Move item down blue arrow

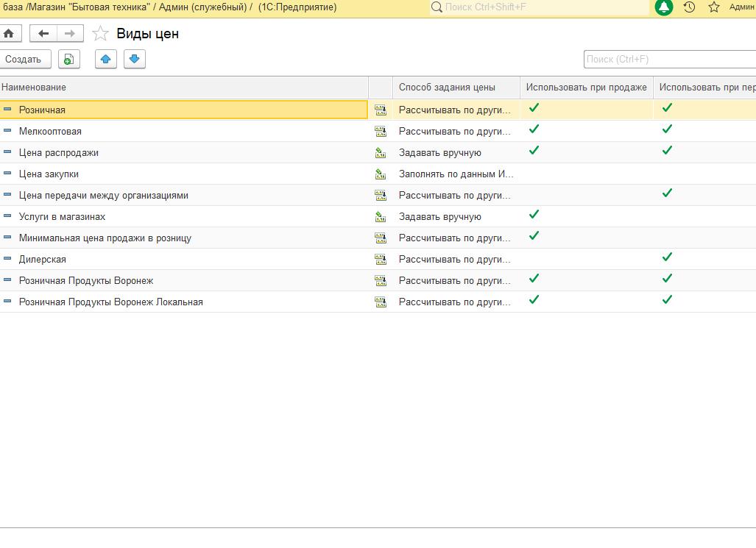[x=135, y=60]
